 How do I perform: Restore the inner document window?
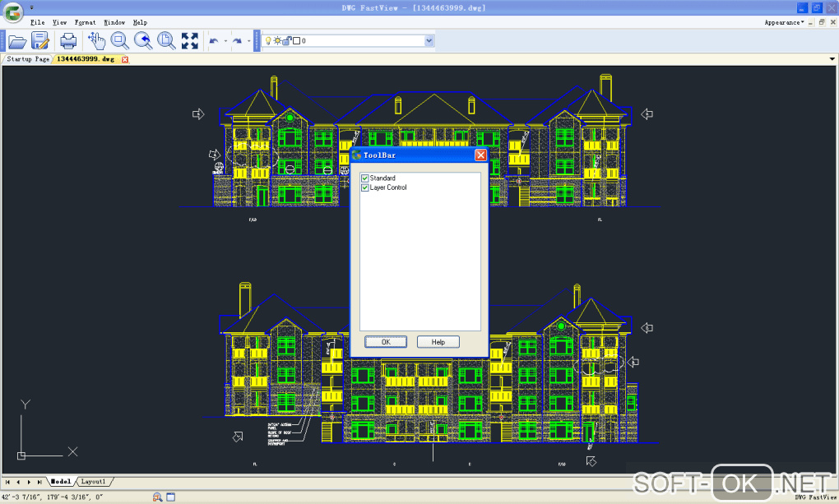(822, 22)
